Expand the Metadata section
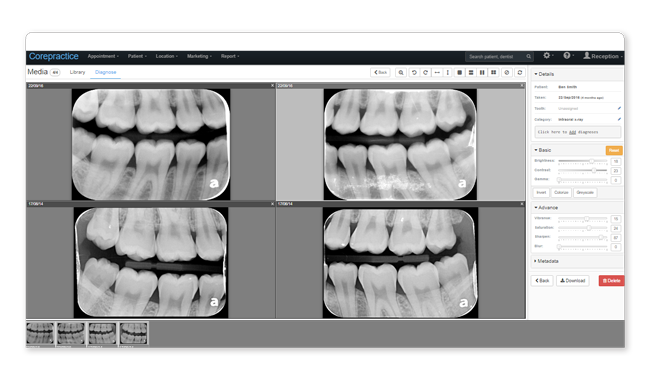 click(546, 261)
